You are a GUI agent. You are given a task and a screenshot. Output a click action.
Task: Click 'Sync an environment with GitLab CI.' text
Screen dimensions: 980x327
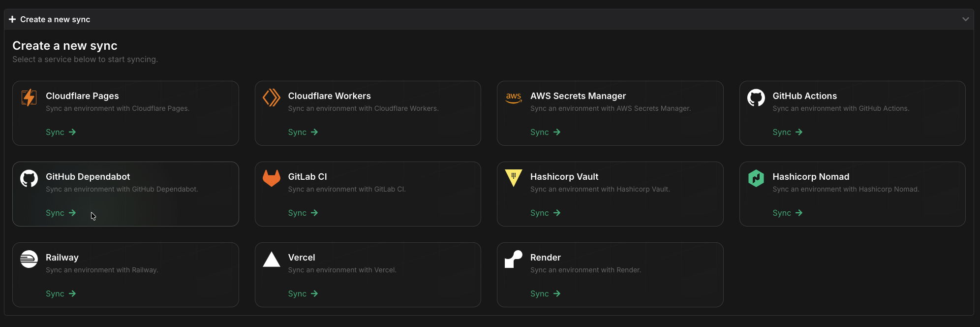pos(347,189)
